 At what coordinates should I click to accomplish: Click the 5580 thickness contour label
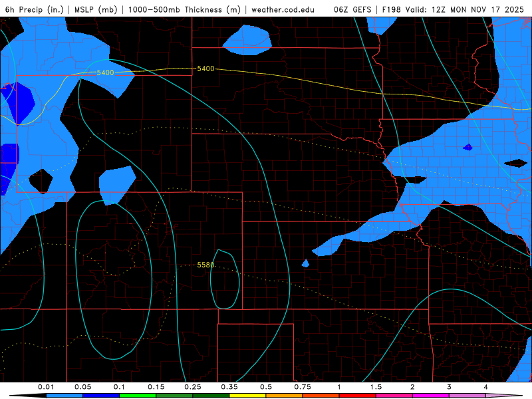click(x=205, y=265)
